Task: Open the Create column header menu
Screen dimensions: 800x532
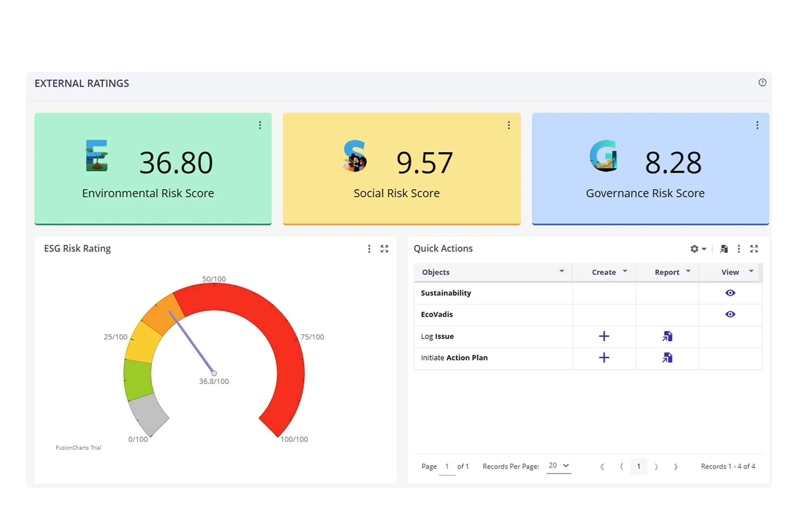Action: 625,271
